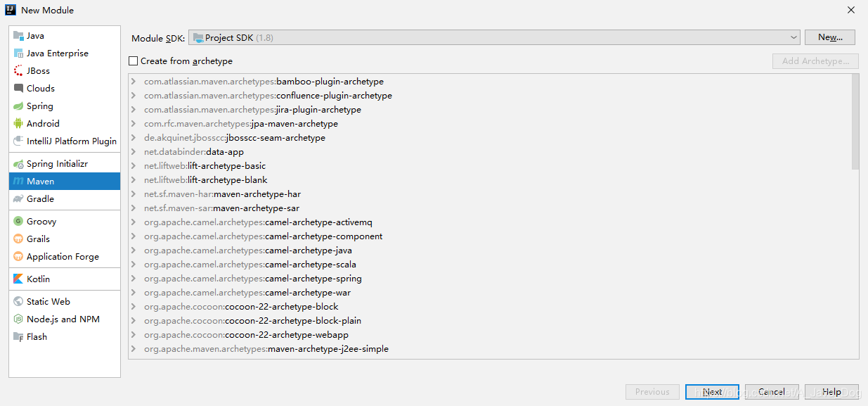The image size is (868, 406).
Task: Click the Cancel button
Action: [x=772, y=392]
